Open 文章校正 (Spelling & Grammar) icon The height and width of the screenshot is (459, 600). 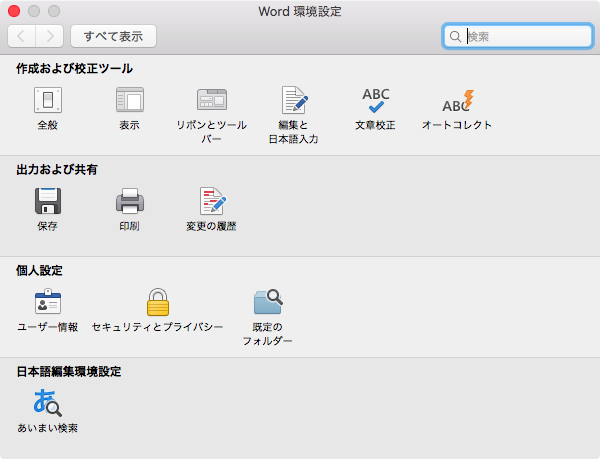pyautogui.click(x=376, y=100)
